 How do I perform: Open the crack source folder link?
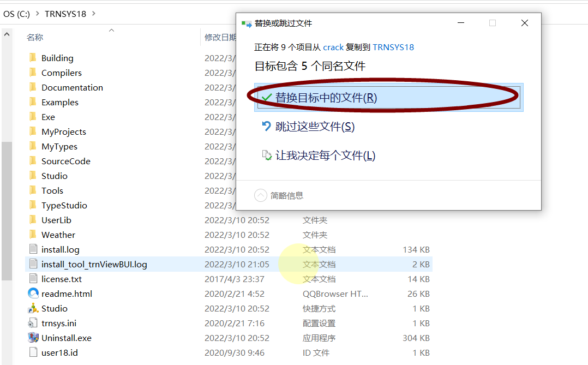click(x=333, y=47)
